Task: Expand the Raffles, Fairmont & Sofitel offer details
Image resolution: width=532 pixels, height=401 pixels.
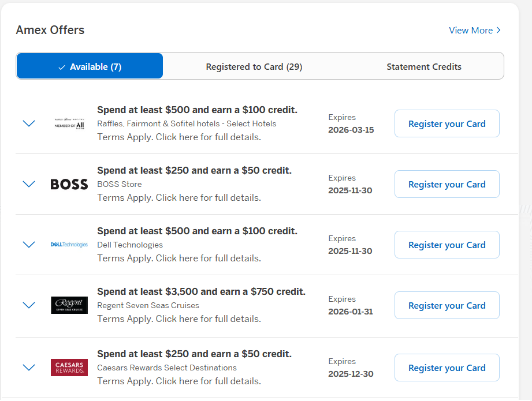Action: [29, 123]
